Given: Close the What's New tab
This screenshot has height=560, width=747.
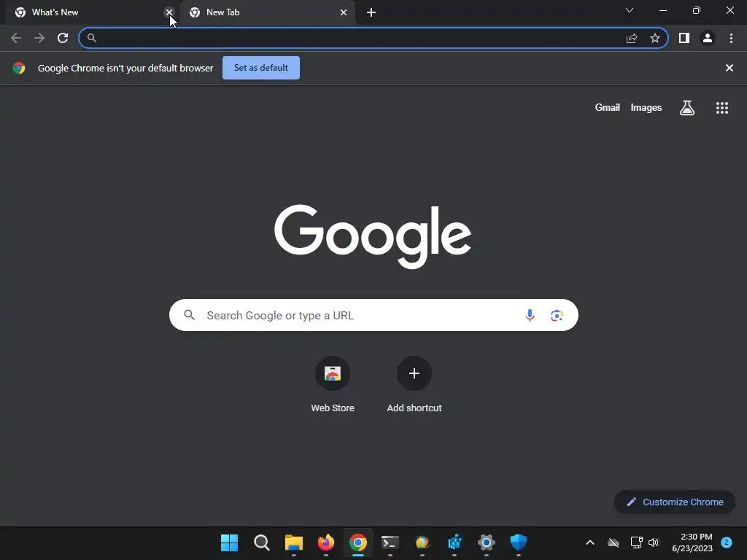Looking at the screenshot, I should click(169, 12).
